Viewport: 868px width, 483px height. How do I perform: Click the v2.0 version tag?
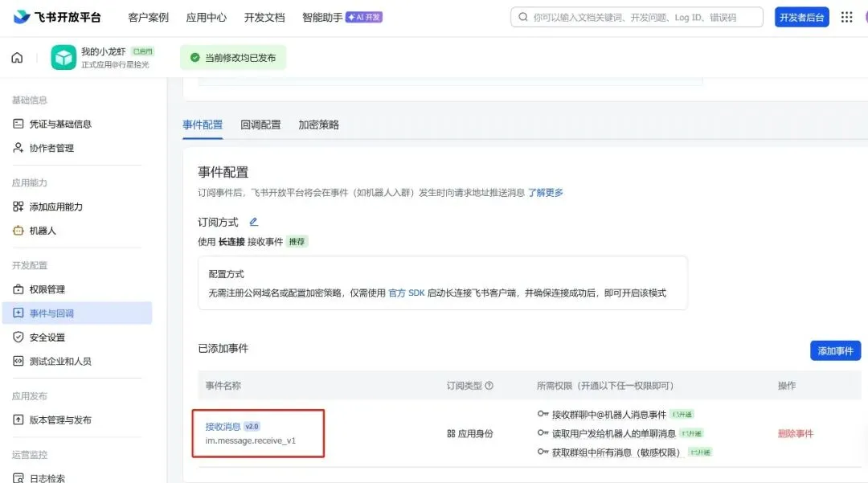252,427
